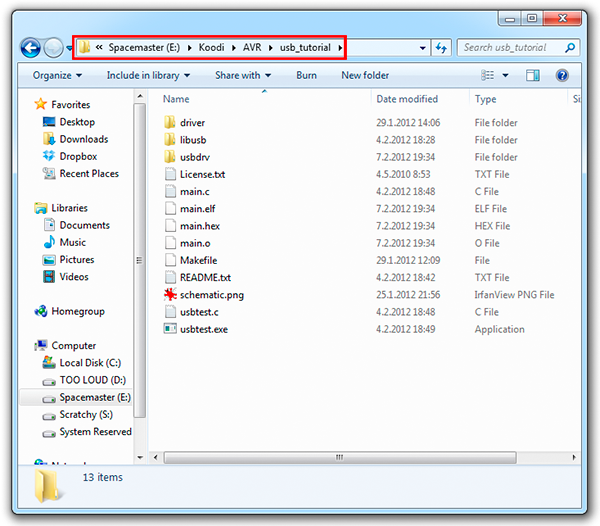
Task: Select the main.o file icon
Action: coord(170,243)
